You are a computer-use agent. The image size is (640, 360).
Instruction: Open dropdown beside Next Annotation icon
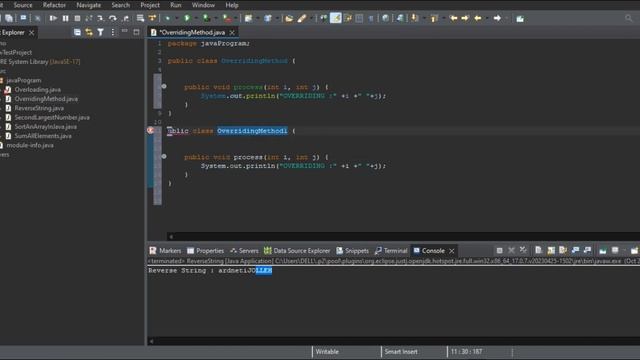pos(423,18)
